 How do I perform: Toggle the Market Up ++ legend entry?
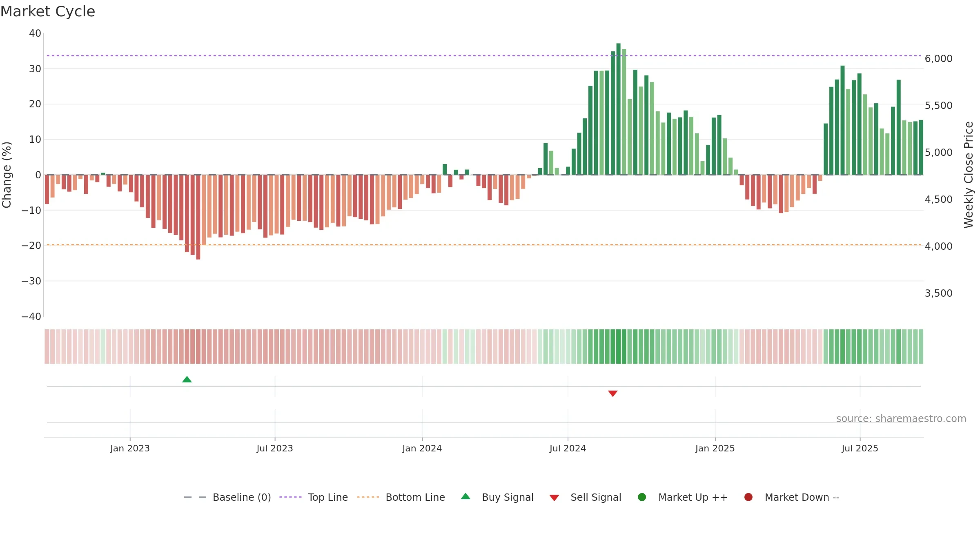click(683, 498)
